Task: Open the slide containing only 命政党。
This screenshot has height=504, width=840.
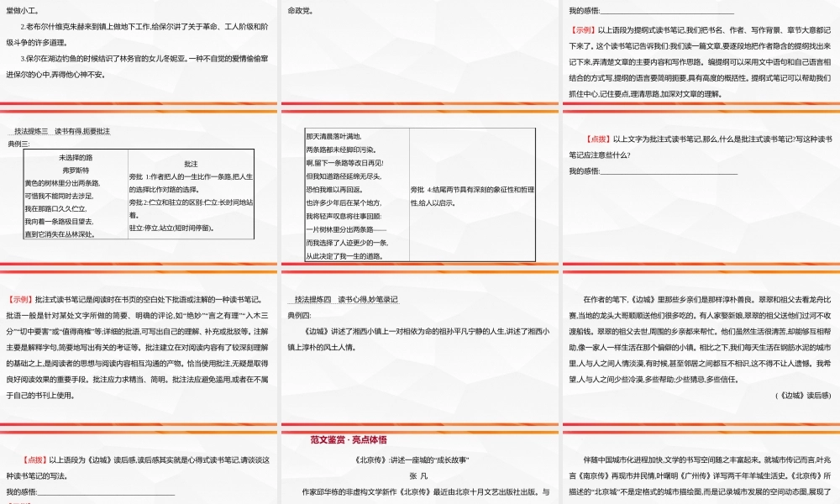Action: pos(419,51)
